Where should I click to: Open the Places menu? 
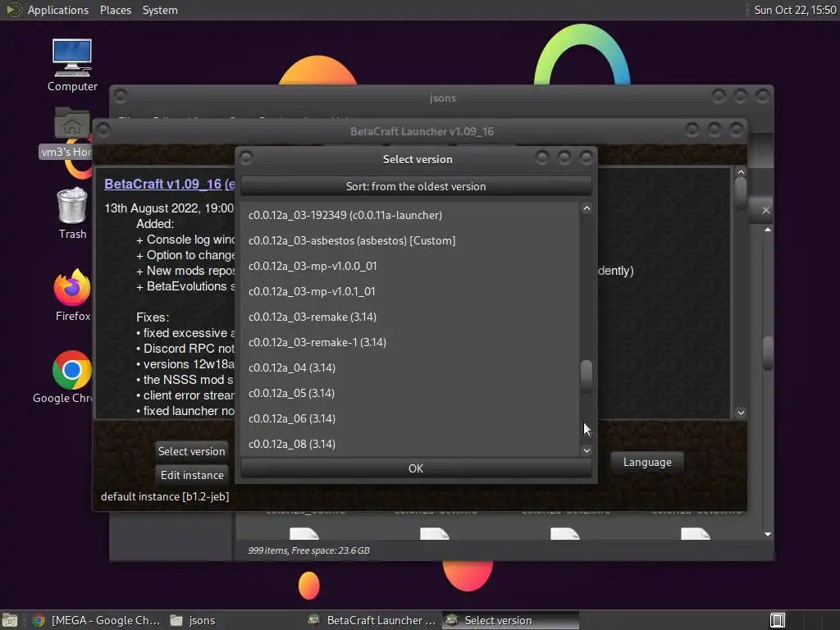coord(115,10)
